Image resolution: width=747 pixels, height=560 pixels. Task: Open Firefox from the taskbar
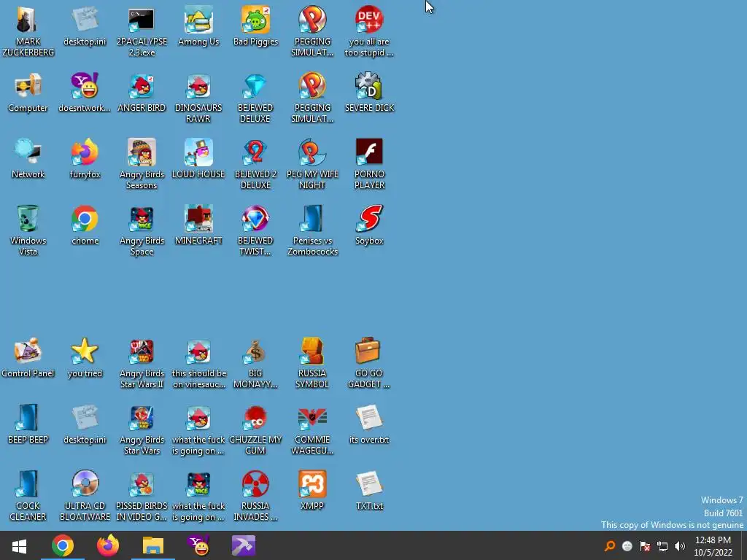[x=108, y=545]
